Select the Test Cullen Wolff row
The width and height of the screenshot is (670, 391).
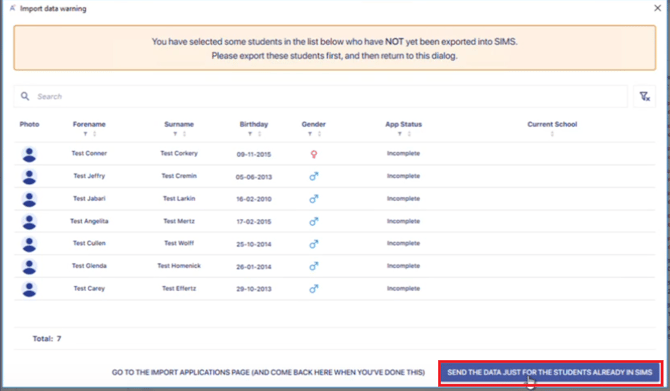(335, 244)
